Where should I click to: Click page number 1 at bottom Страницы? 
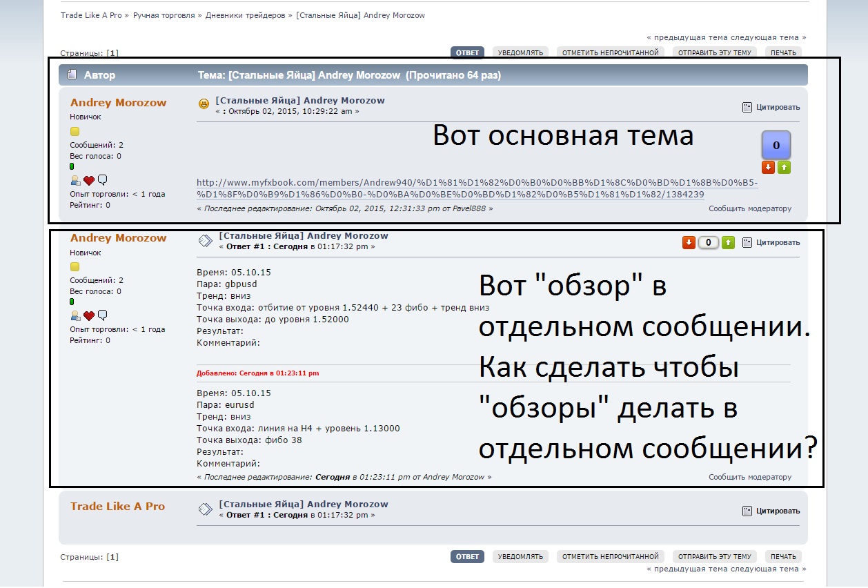113,557
